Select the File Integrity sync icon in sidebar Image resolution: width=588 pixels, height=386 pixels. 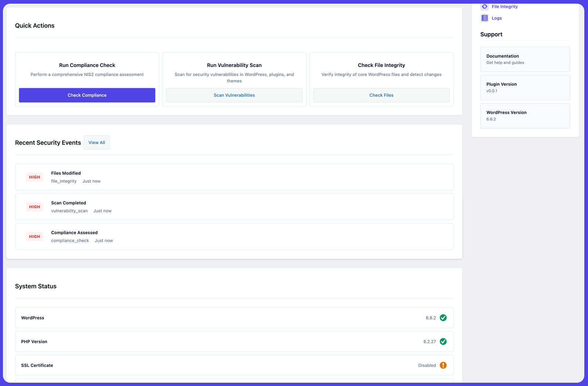pyautogui.click(x=484, y=6)
